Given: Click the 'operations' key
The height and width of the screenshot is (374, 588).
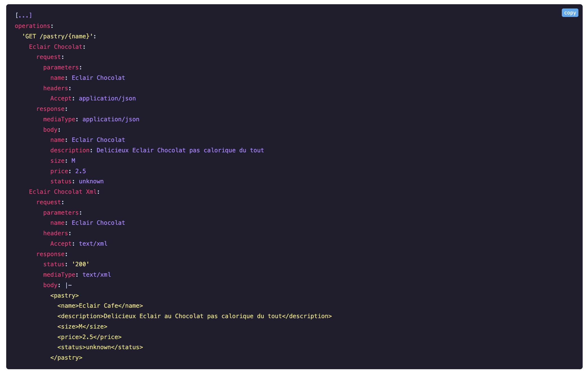Looking at the screenshot, I should click(32, 26).
